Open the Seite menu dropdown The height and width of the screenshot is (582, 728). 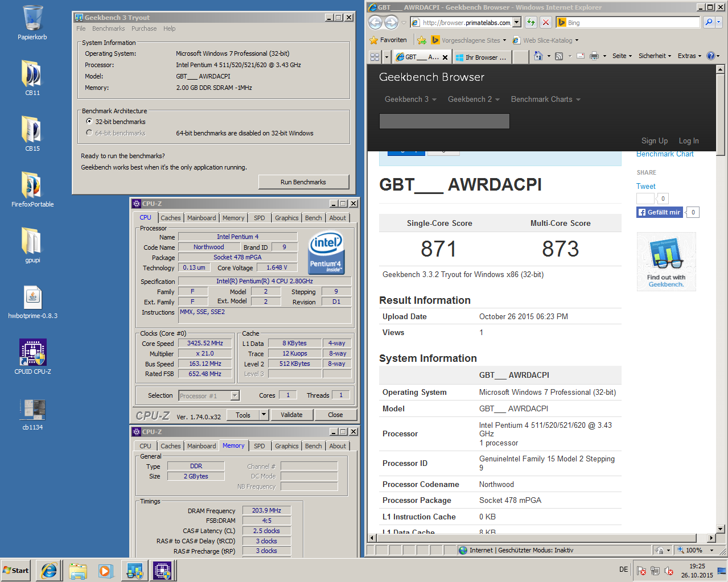point(623,56)
